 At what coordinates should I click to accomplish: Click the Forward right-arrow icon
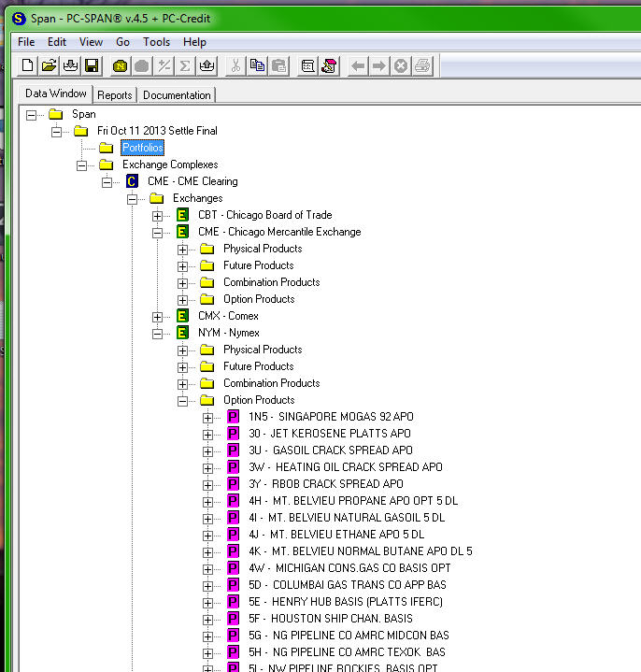[x=379, y=65]
